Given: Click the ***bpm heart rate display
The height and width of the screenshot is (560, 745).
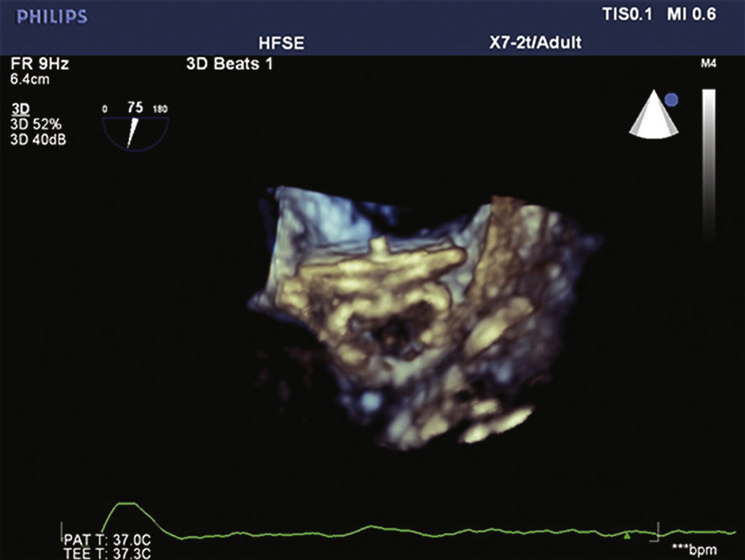Looking at the screenshot, I should (693, 550).
